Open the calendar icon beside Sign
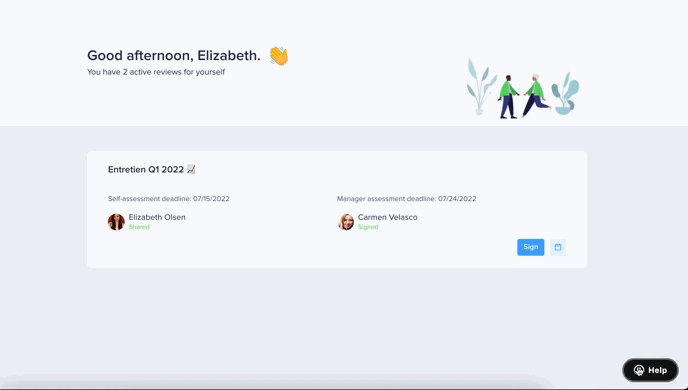688x390 pixels. (558, 247)
